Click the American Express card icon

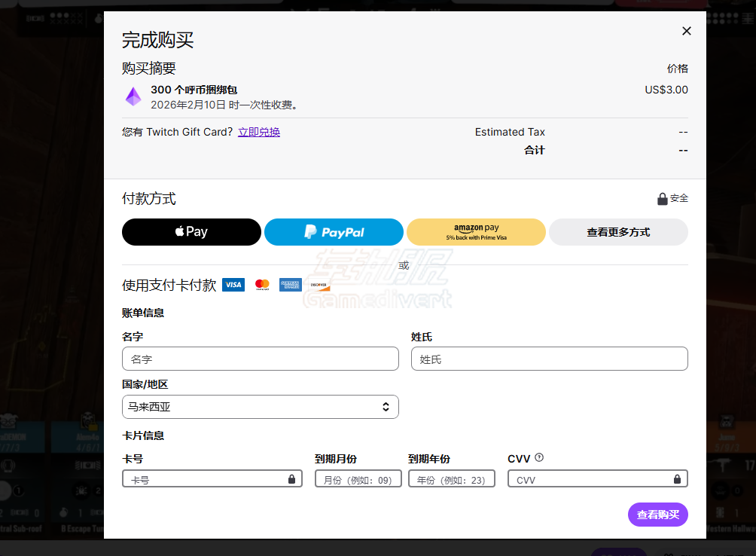pos(290,285)
